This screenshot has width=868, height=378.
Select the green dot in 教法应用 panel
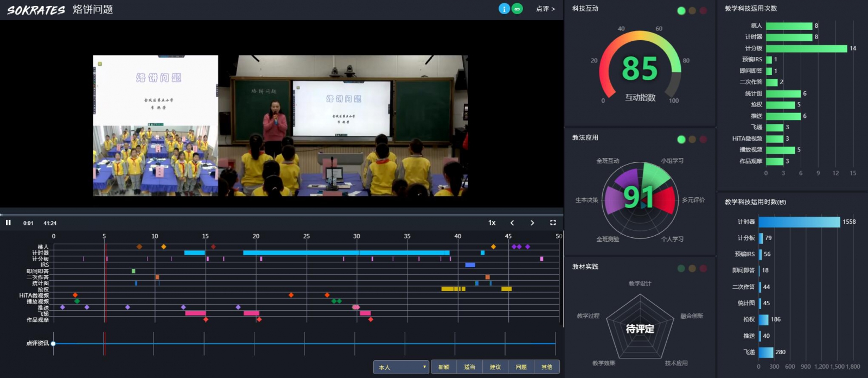point(681,140)
